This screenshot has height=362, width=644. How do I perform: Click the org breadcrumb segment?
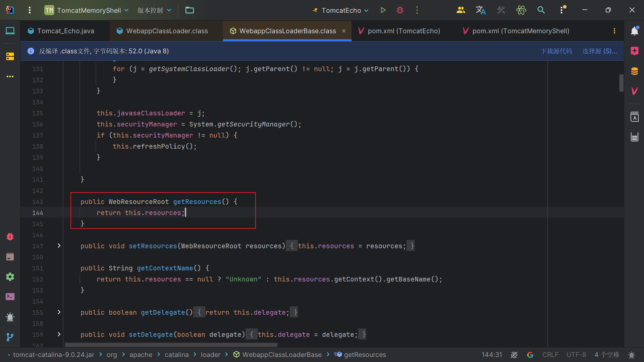(112, 355)
